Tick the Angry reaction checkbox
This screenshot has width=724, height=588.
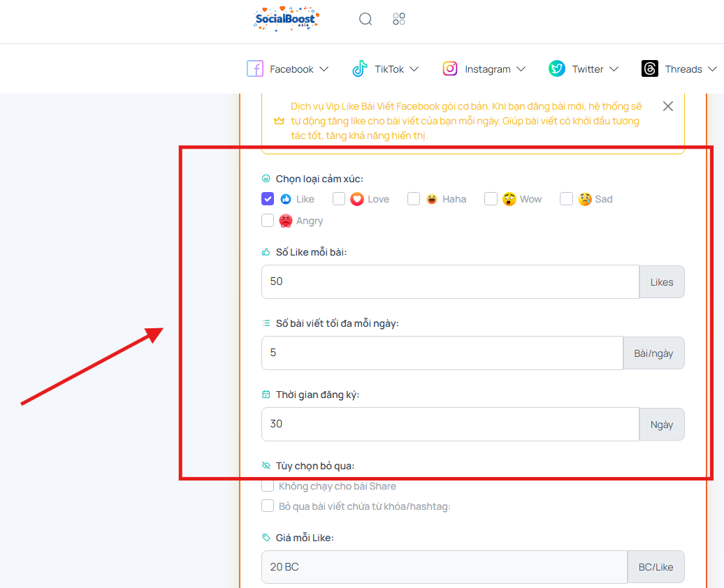268,221
